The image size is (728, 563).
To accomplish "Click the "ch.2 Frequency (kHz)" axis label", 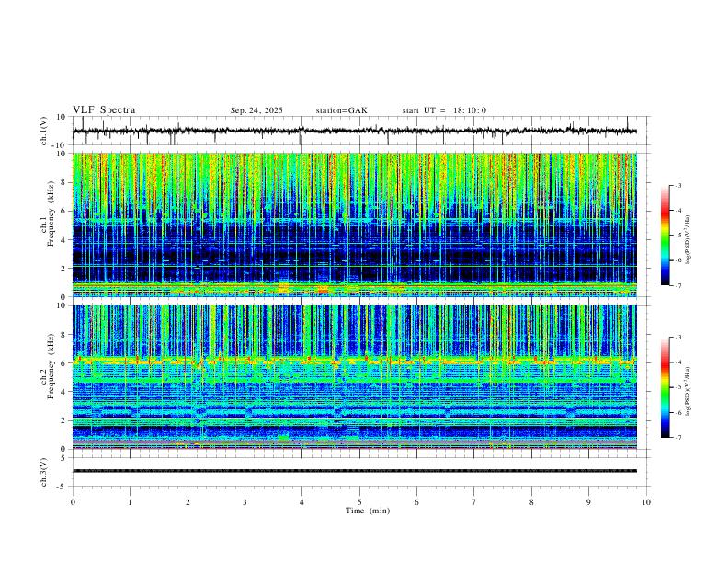I will (48, 366).
